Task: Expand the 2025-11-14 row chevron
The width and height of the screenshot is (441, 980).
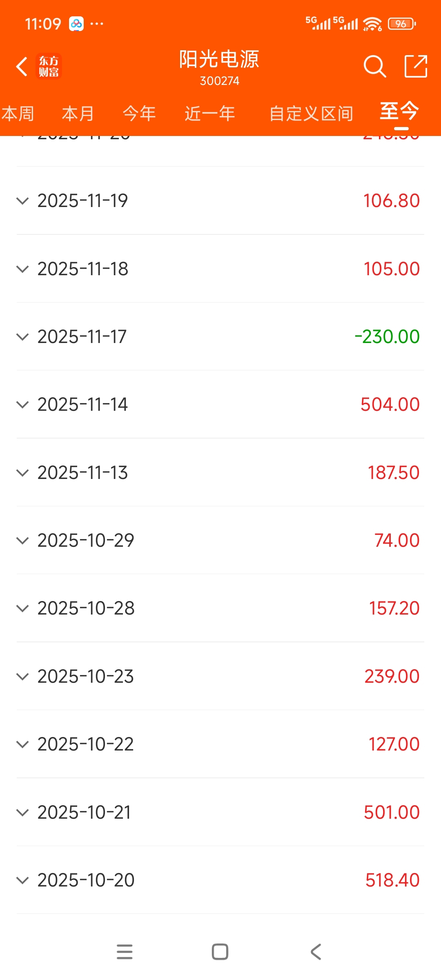Action: [x=22, y=405]
